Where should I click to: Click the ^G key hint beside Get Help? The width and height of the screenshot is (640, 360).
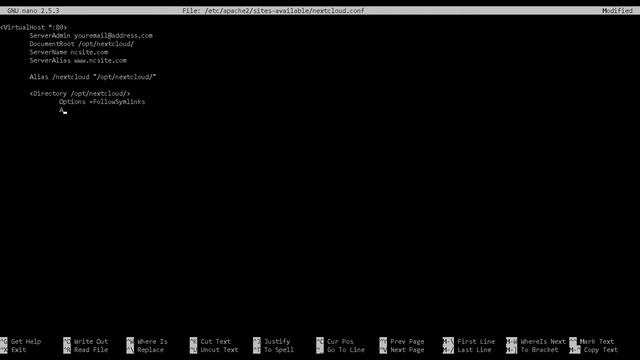click(4, 341)
